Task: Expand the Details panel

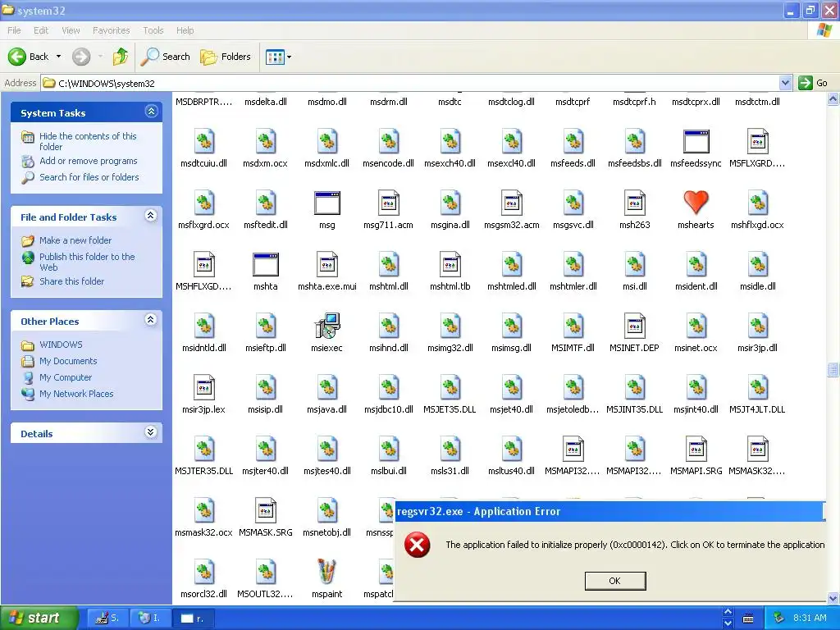Action: point(151,432)
